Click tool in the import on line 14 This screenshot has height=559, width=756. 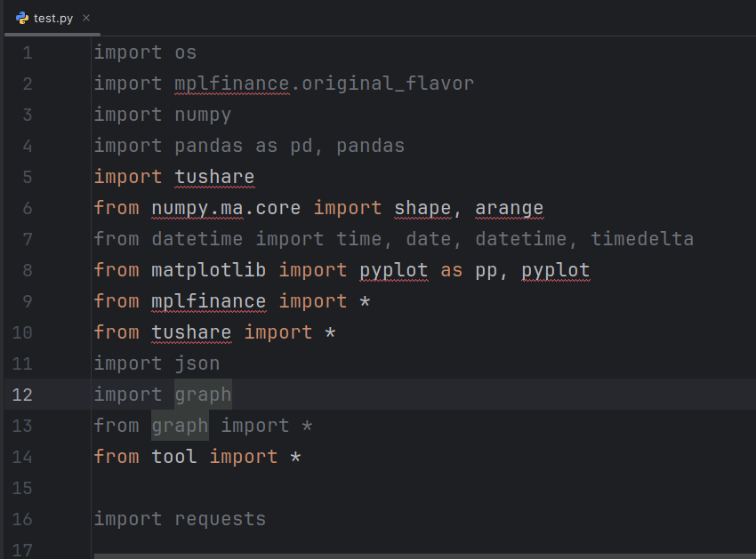point(173,456)
